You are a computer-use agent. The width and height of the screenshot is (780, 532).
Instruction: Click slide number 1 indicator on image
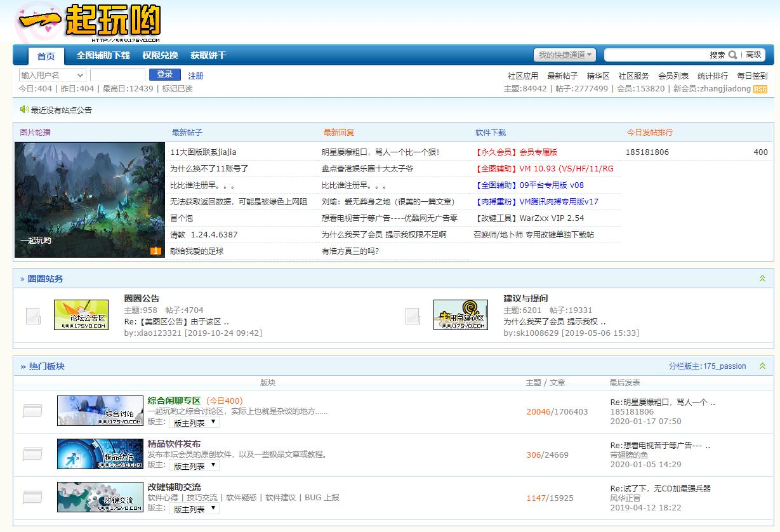[156, 251]
